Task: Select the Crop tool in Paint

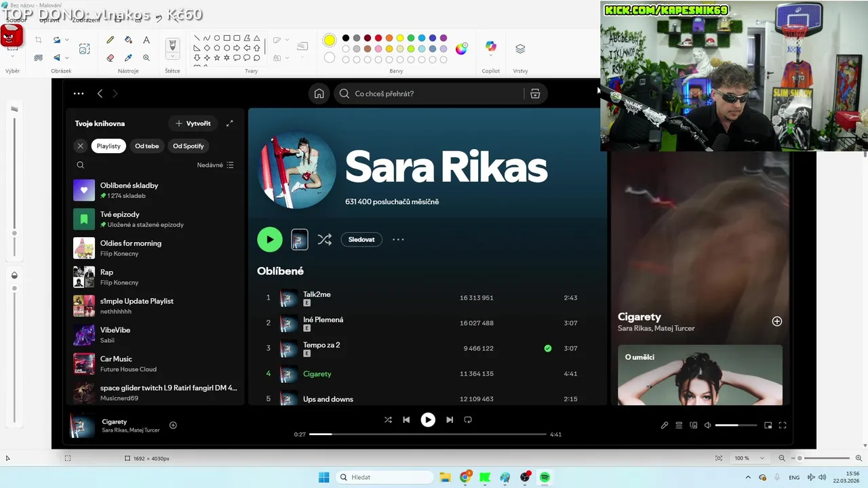Action: pos(38,40)
